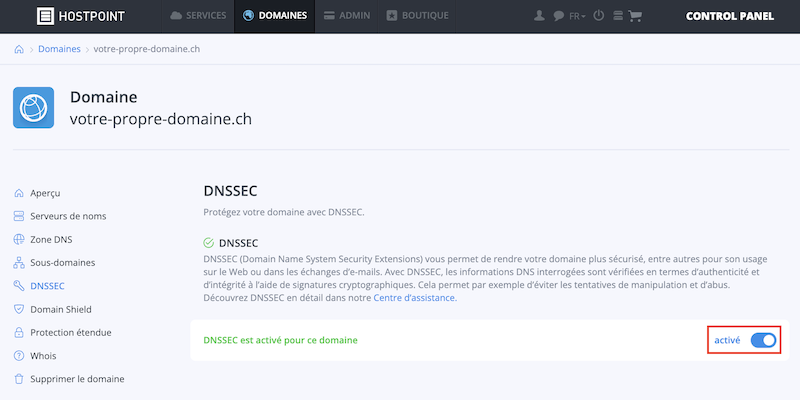Click 'Protégez votre domaine avec DNSSEC.' text
The image size is (800, 400).
[284, 213]
